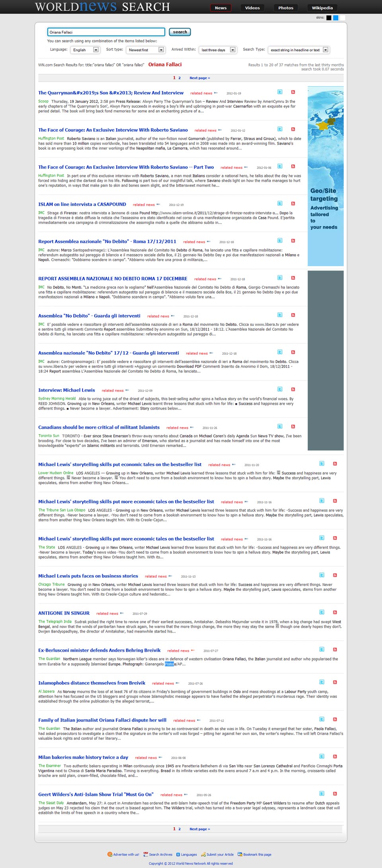This screenshot has width=382, height=868.
Task: Click Languages icon in footer
Action: pyautogui.click(x=178, y=854)
